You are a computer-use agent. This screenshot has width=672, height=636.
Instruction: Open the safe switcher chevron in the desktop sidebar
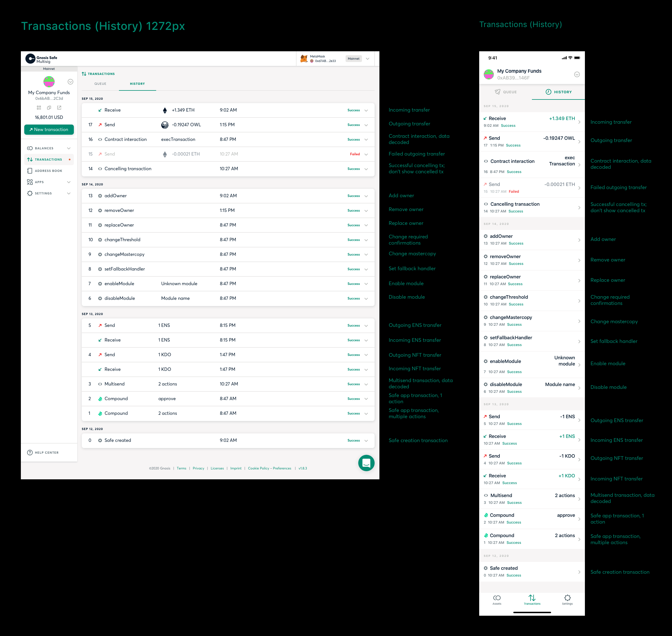[70, 82]
